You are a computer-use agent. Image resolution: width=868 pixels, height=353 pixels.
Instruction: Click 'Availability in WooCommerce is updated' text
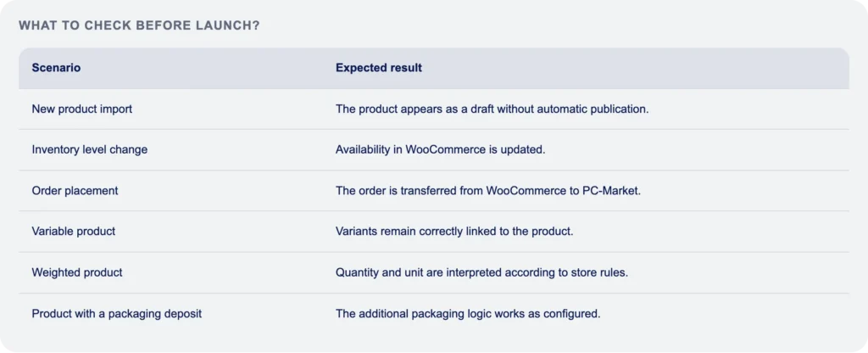(x=440, y=149)
